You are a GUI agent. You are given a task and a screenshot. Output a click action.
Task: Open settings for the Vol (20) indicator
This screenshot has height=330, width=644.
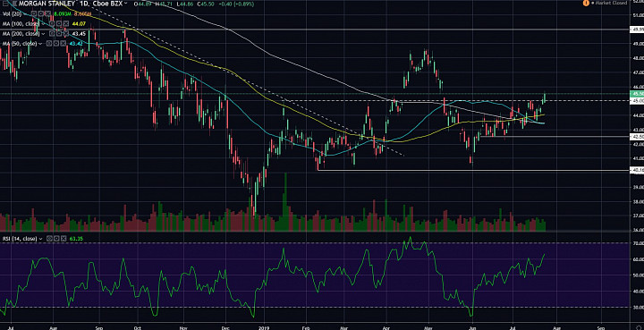point(41,13)
